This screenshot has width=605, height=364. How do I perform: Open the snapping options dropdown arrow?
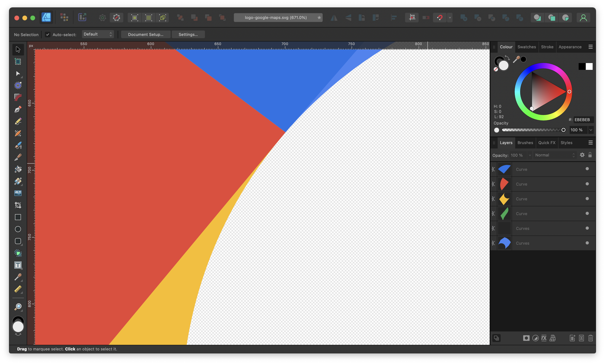pos(450,18)
